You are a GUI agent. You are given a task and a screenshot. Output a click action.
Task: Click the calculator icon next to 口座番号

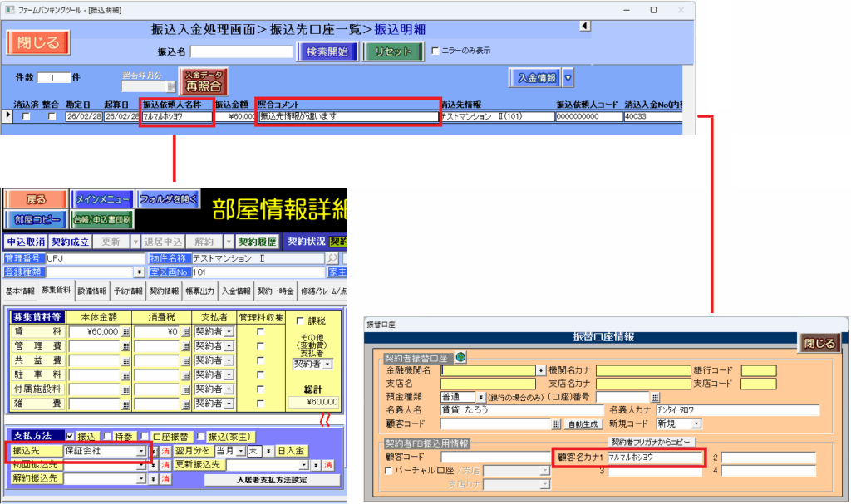pyautogui.click(x=655, y=397)
